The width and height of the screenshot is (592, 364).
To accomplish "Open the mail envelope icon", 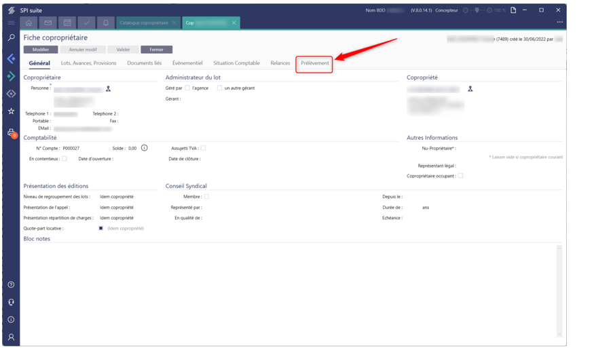I will [48, 22].
